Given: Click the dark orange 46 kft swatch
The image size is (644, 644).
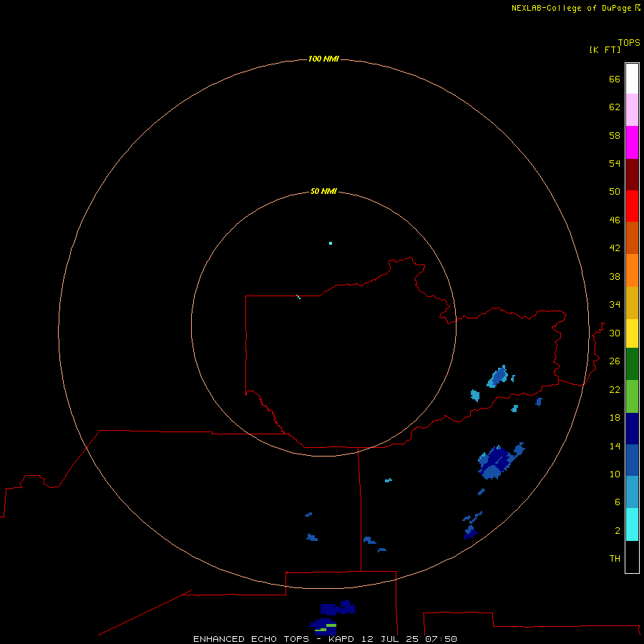Looking at the screenshot, I should coord(632,238).
